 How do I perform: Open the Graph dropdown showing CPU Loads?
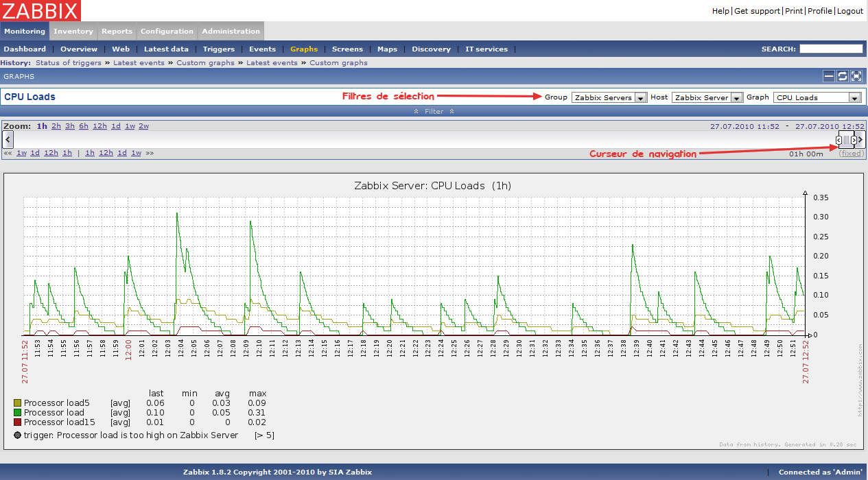[817, 97]
